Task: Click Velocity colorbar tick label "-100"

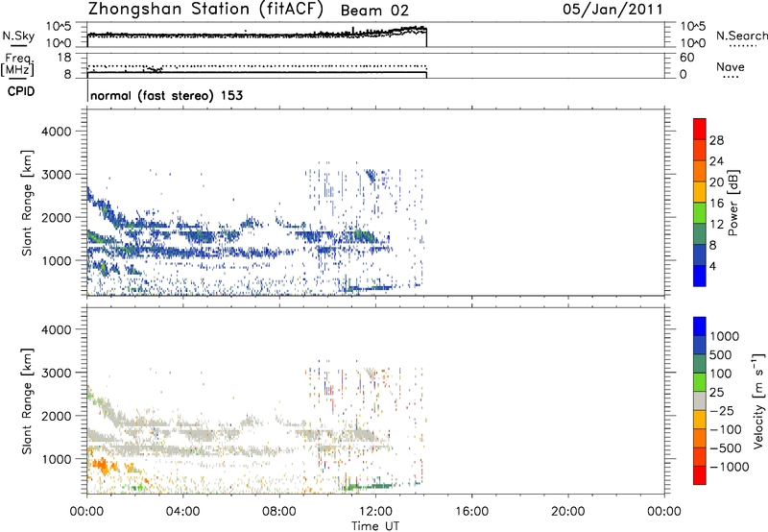Action: [725, 429]
